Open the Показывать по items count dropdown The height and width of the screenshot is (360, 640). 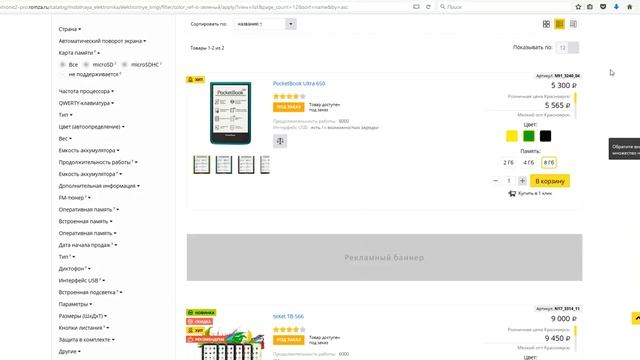click(x=567, y=47)
